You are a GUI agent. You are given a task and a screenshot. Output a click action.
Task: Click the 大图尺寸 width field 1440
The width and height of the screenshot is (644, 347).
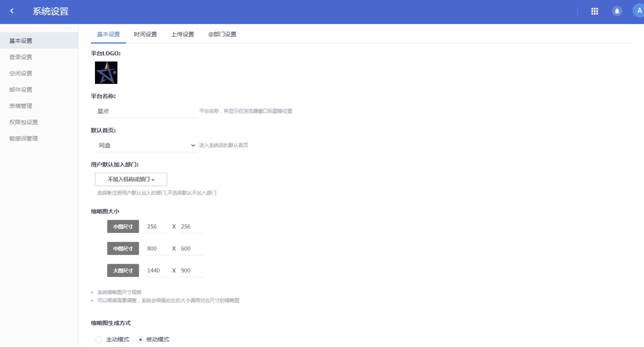pos(157,271)
